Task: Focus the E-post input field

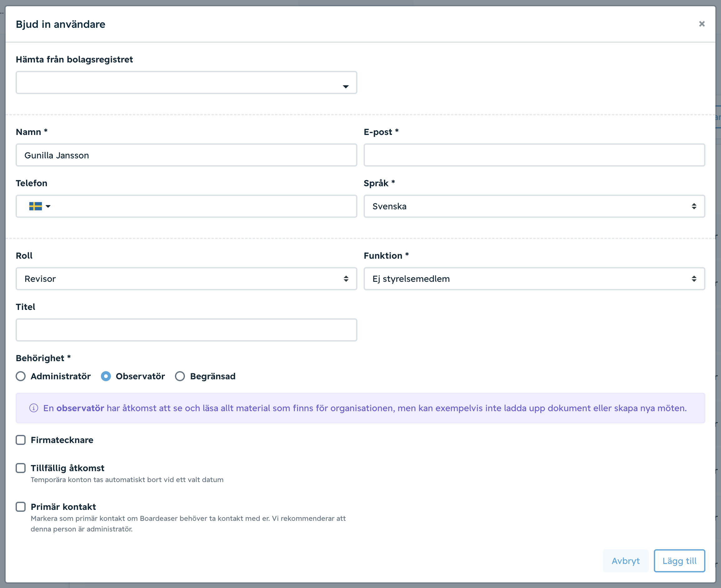Action: coord(534,155)
